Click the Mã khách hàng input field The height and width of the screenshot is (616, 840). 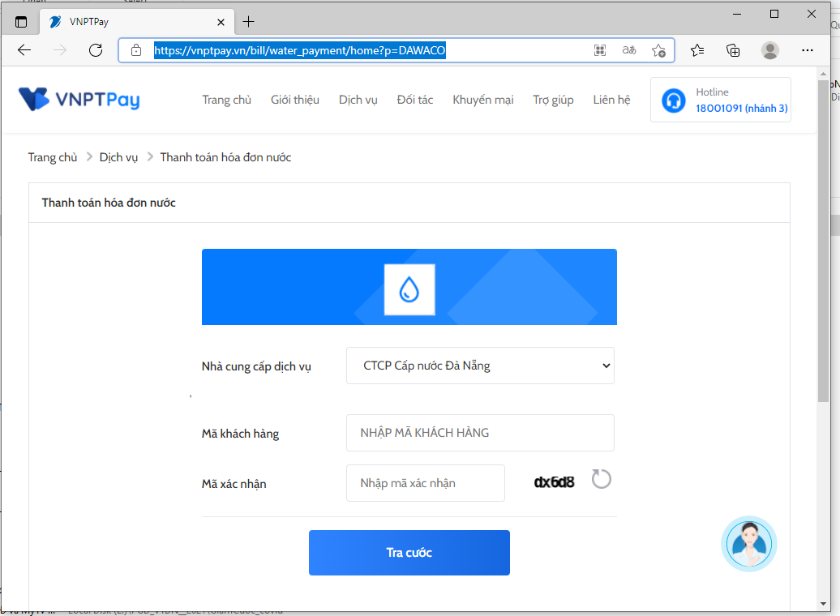pos(480,433)
